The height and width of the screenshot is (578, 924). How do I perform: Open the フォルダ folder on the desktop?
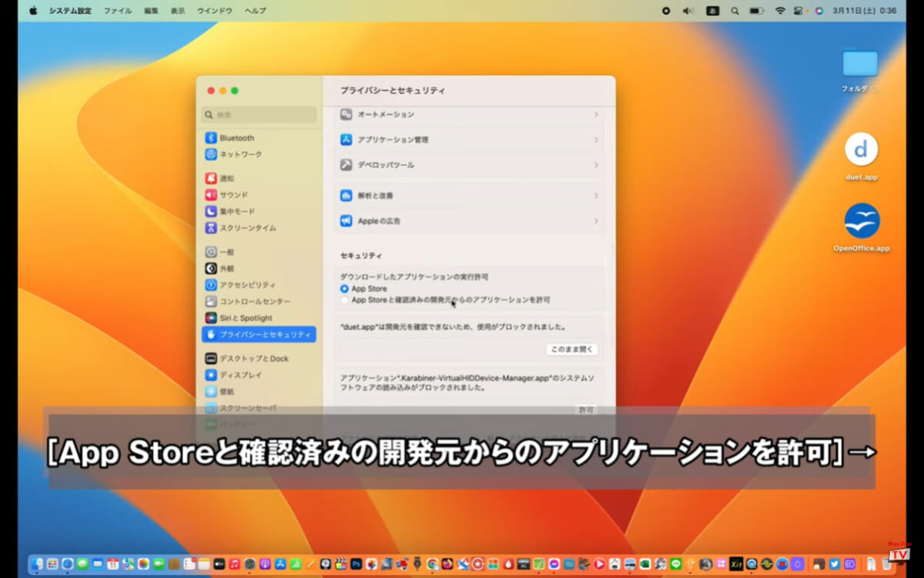pos(860,63)
